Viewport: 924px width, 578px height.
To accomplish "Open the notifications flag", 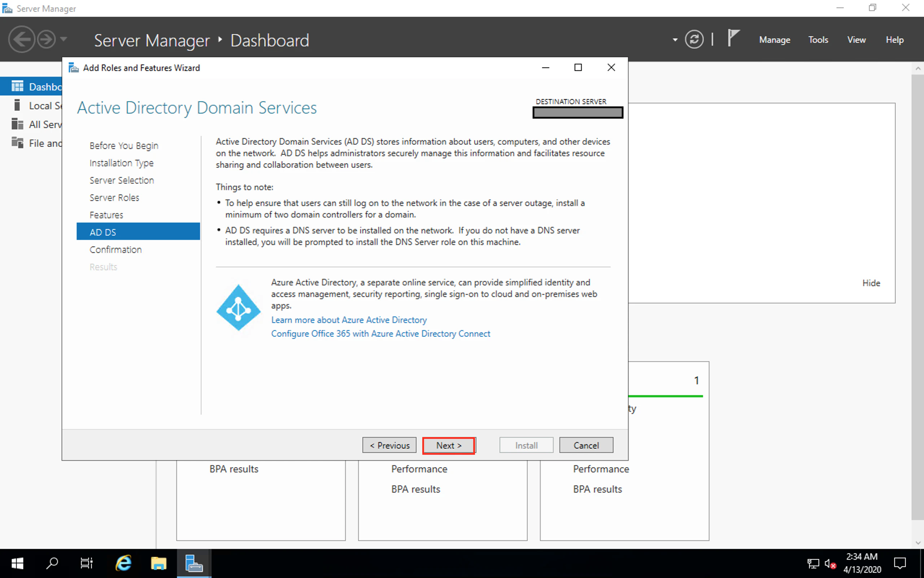I will (733, 38).
